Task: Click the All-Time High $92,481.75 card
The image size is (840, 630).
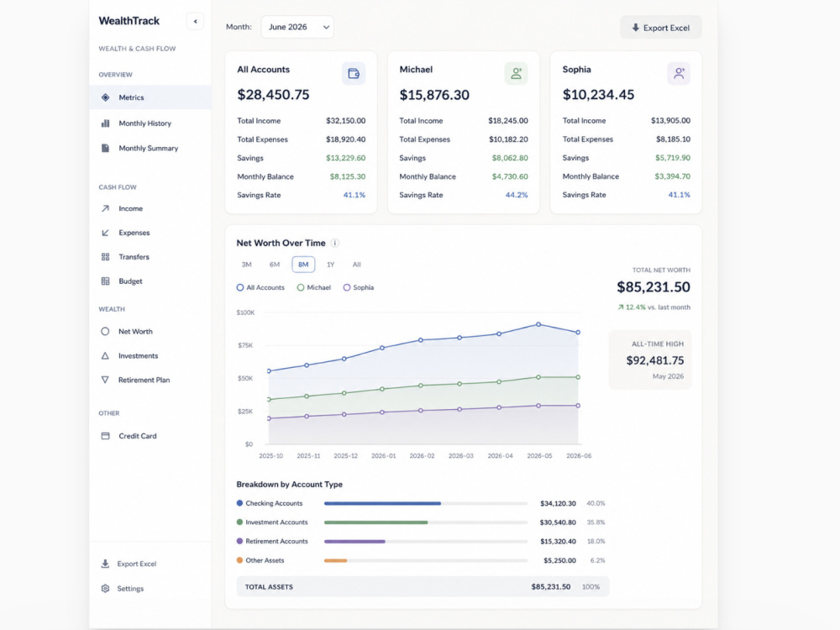Action: click(650, 360)
